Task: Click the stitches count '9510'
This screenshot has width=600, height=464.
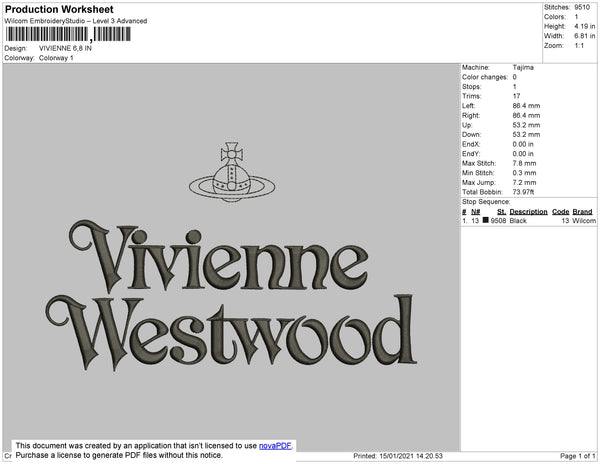Action: (x=582, y=7)
